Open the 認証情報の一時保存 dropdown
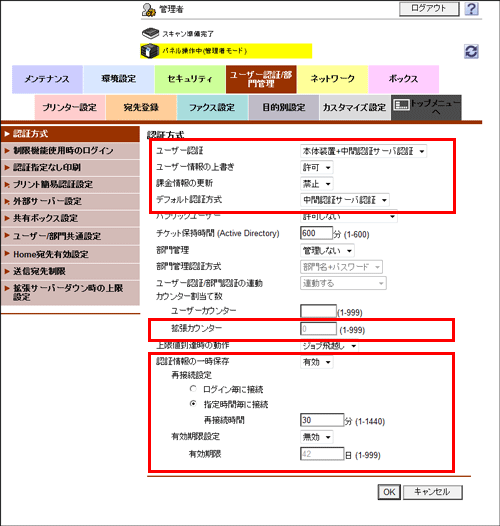 (x=316, y=362)
